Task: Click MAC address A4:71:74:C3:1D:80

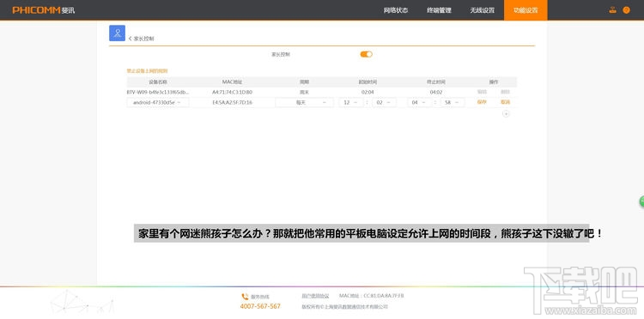Action: [232, 93]
